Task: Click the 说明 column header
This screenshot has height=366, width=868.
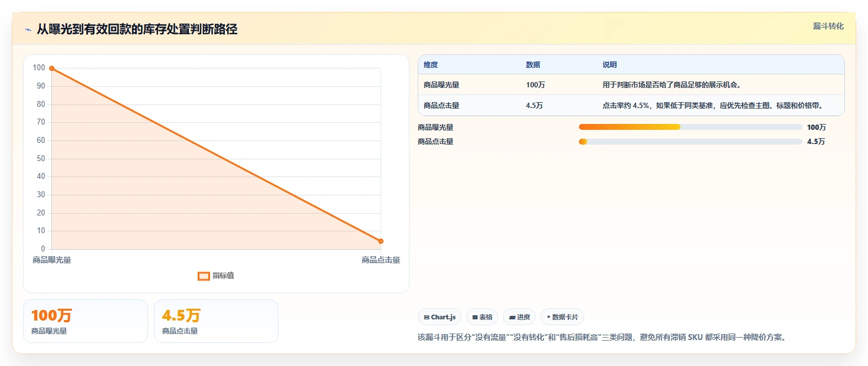Action: (x=610, y=65)
